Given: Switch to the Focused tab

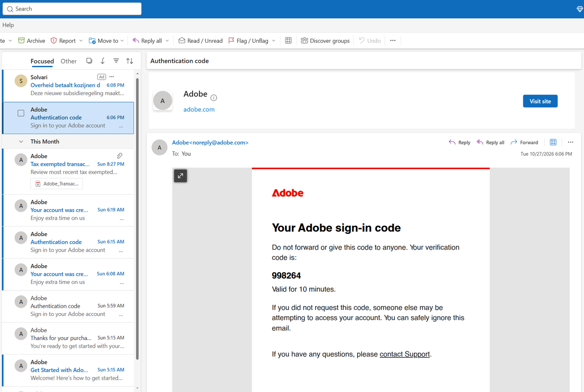Looking at the screenshot, I should coord(42,61).
